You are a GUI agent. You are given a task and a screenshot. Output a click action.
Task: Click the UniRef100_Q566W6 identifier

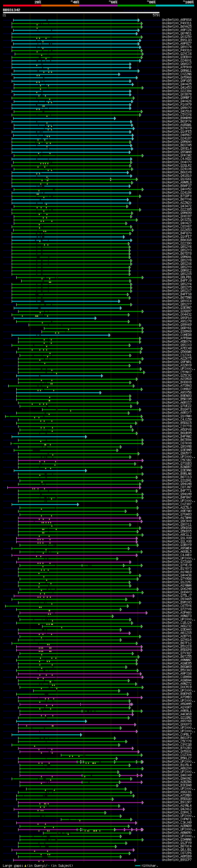[177, 352]
